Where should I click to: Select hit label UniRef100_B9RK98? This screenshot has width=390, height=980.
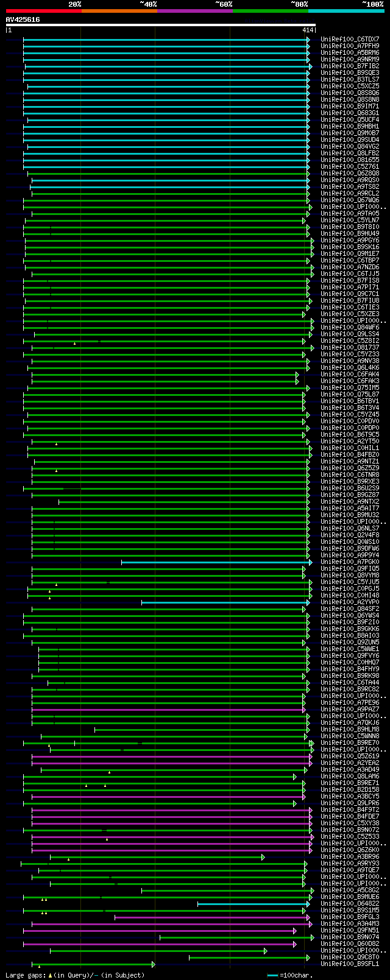pyautogui.click(x=350, y=675)
